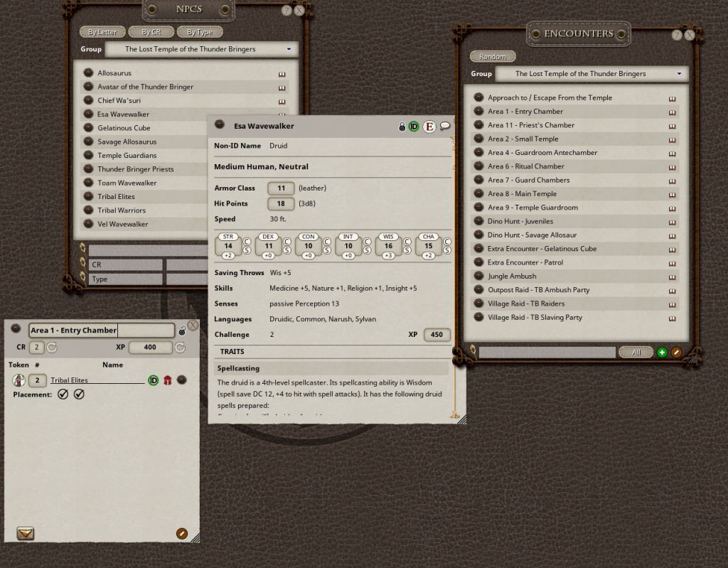This screenshot has width=728, height=568.
Task: Click the red E token icon
Action: click(x=429, y=127)
